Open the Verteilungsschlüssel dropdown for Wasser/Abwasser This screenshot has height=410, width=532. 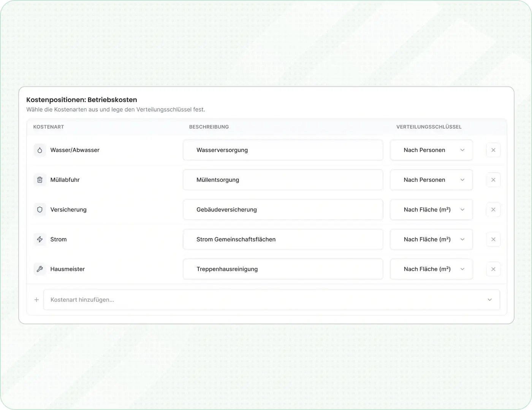point(431,150)
